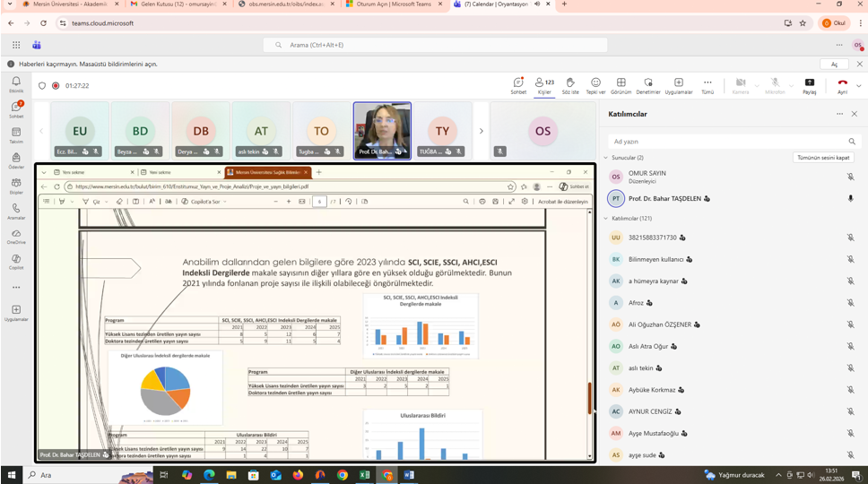Open the Sohbet chat in meeting toolbar
The width and height of the screenshot is (868, 484).
[x=518, y=84]
